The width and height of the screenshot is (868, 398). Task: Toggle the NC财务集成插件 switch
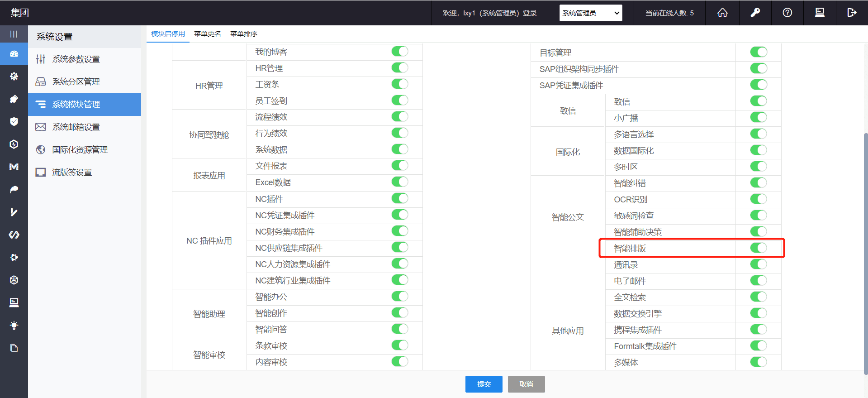(400, 231)
